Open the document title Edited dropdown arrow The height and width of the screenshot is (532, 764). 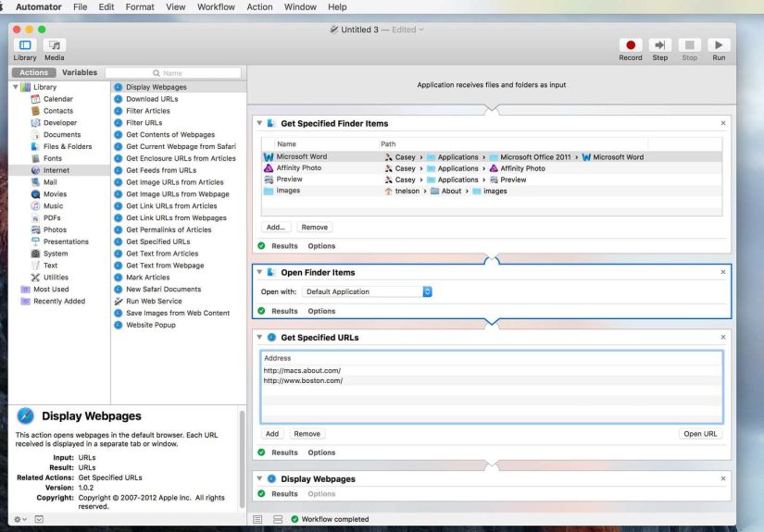coord(421,30)
